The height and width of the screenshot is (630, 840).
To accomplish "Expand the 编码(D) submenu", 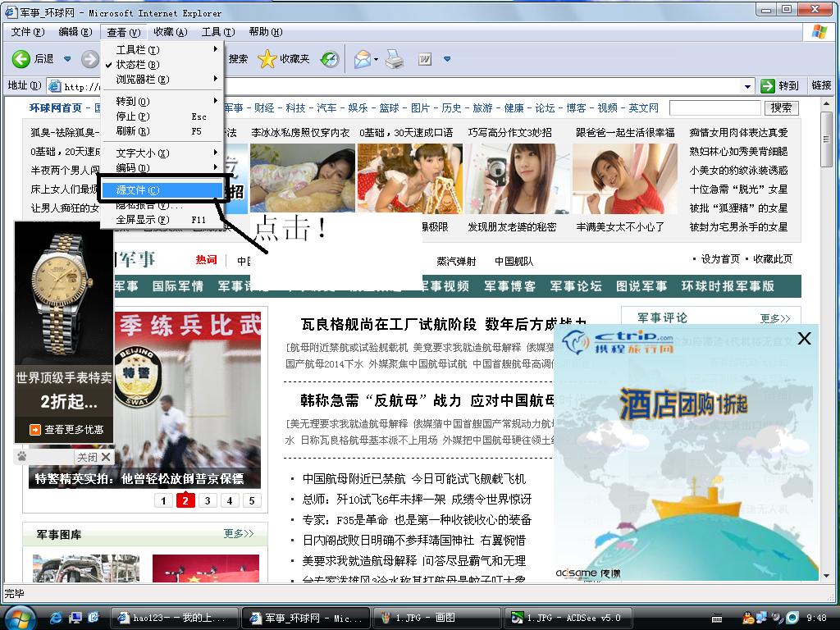I will coord(162,167).
